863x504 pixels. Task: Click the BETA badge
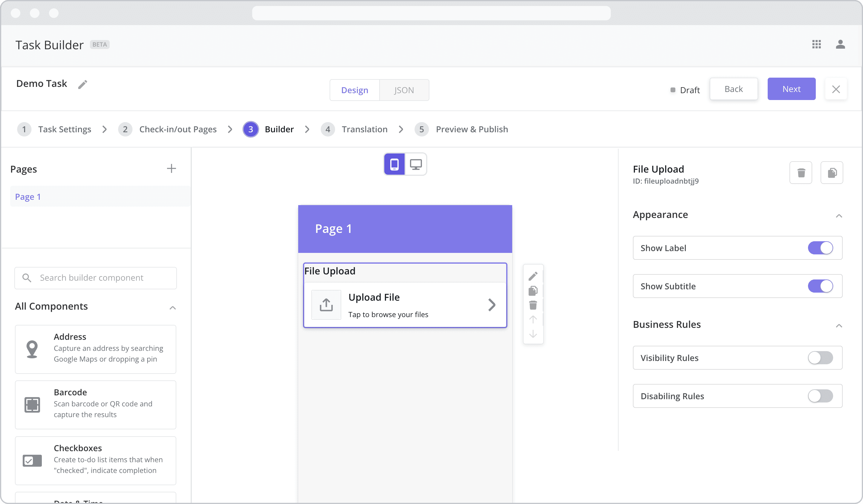pos(99,44)
